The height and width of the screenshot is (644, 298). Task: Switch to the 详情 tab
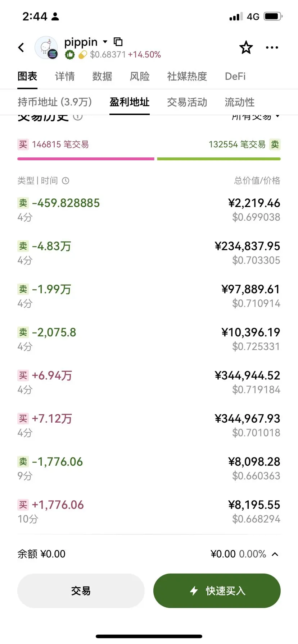coord(65,76)
